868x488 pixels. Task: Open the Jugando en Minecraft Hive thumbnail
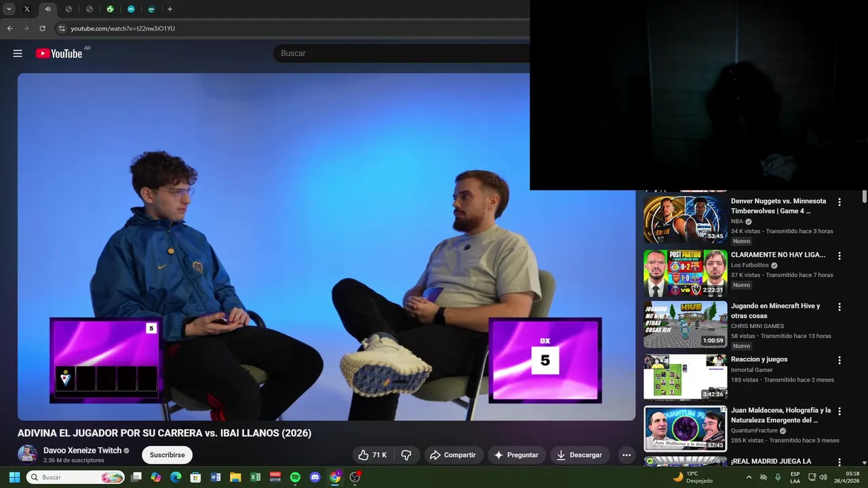[685, 325]
